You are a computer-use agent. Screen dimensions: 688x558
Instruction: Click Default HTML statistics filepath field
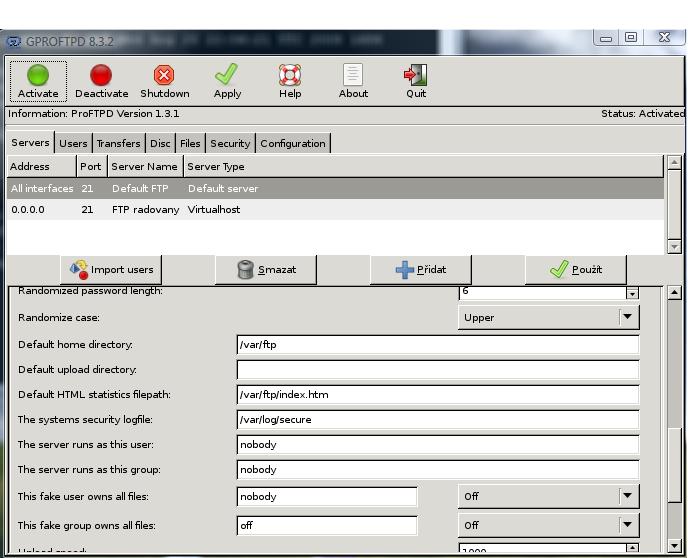438,394
